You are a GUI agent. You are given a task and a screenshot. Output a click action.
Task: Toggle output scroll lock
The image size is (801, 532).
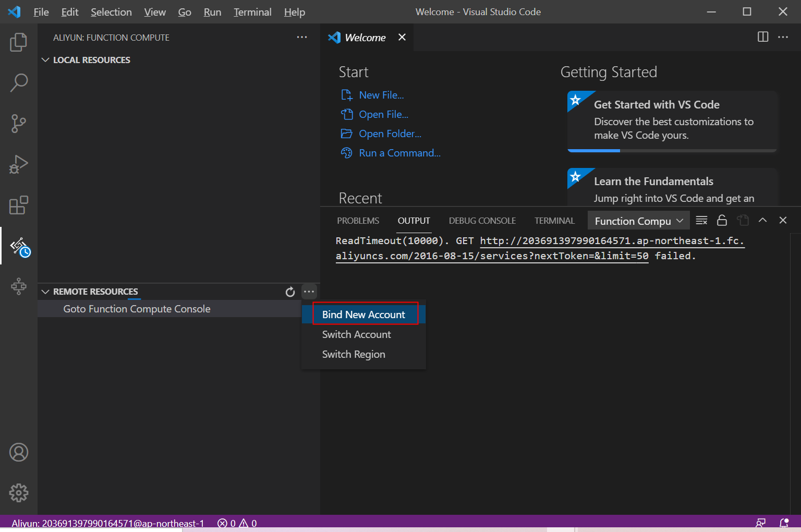pyautogui.click(x=722, y=220)
